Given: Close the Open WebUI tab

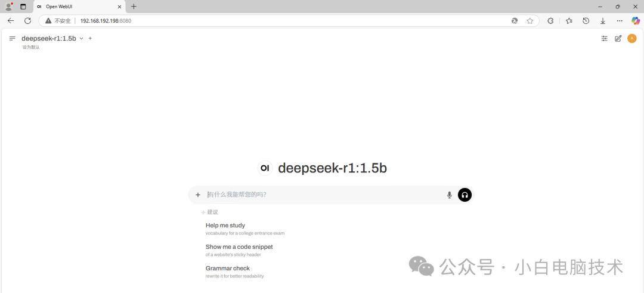Looking at the screenshot, I should pyautogui.click(x=119, y=7).
